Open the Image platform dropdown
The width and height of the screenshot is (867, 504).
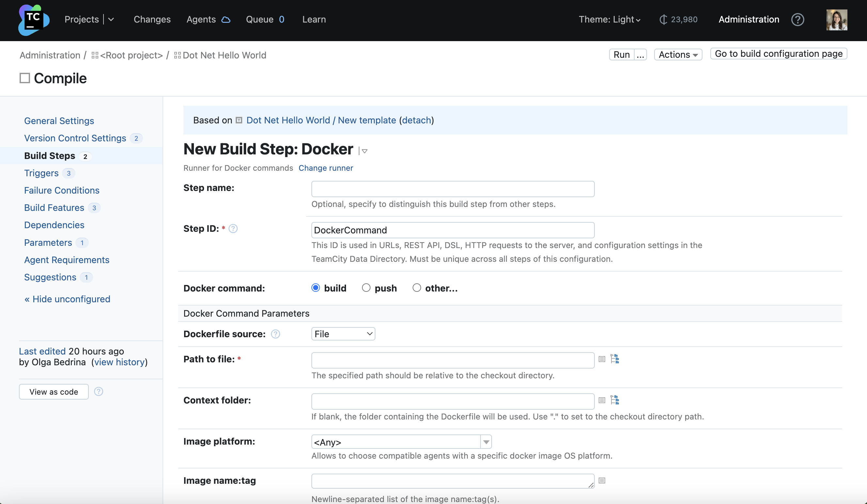pos(485,442)
